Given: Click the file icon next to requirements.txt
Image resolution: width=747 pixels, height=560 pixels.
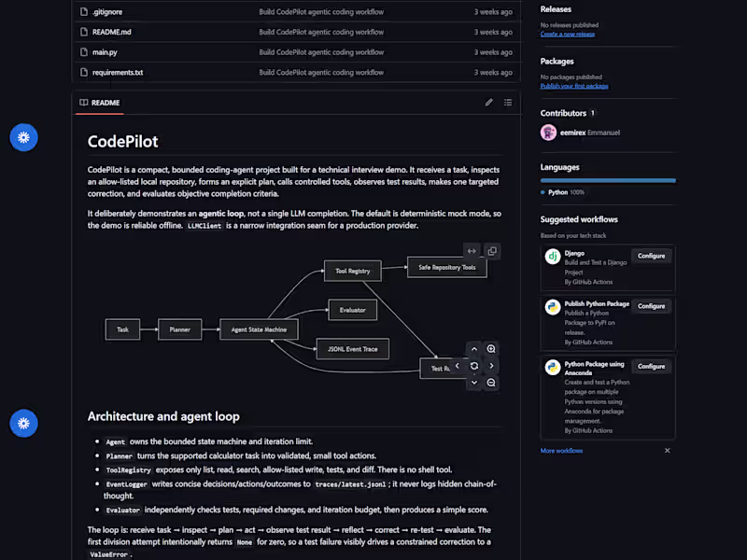Looking at the screenshot, I should pos(84,73).
